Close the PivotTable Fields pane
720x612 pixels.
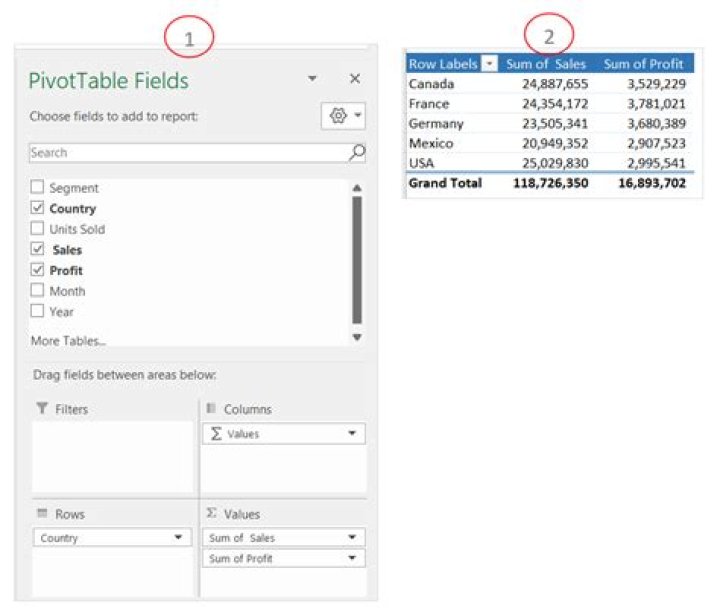tap(354, 79)
